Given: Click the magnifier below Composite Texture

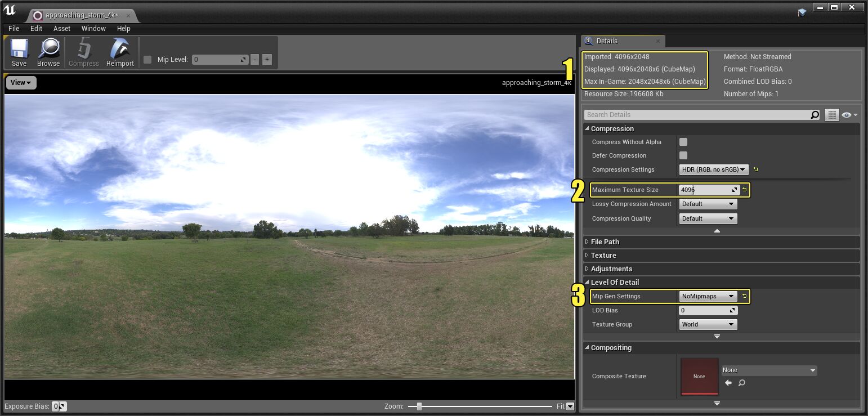Looking at the screenshot, I should click(741, 383).
